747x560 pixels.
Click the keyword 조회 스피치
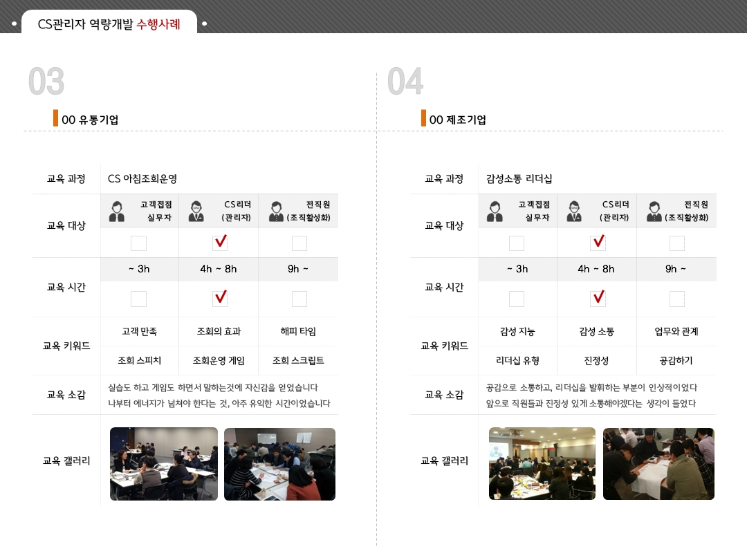139,360
